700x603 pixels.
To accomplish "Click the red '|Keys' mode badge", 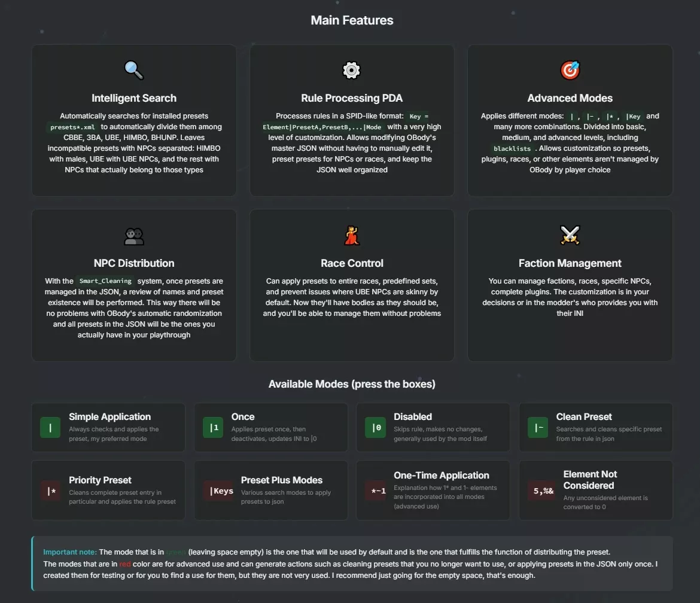I will (x=221, y=491).
